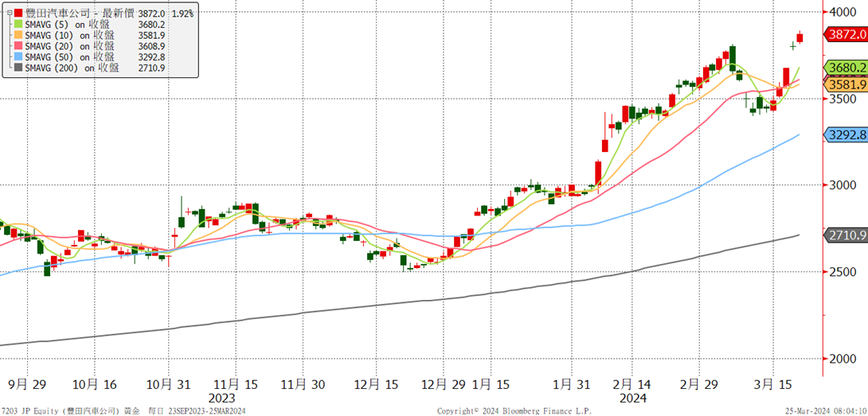
Task: Click the 2023 year label on time axis
Action: (222, 398)
